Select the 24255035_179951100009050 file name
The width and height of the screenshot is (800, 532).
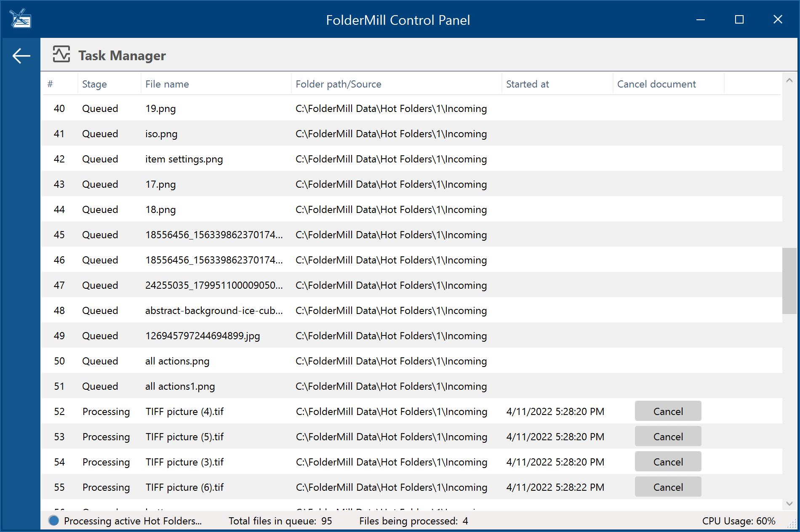point(214,285)
